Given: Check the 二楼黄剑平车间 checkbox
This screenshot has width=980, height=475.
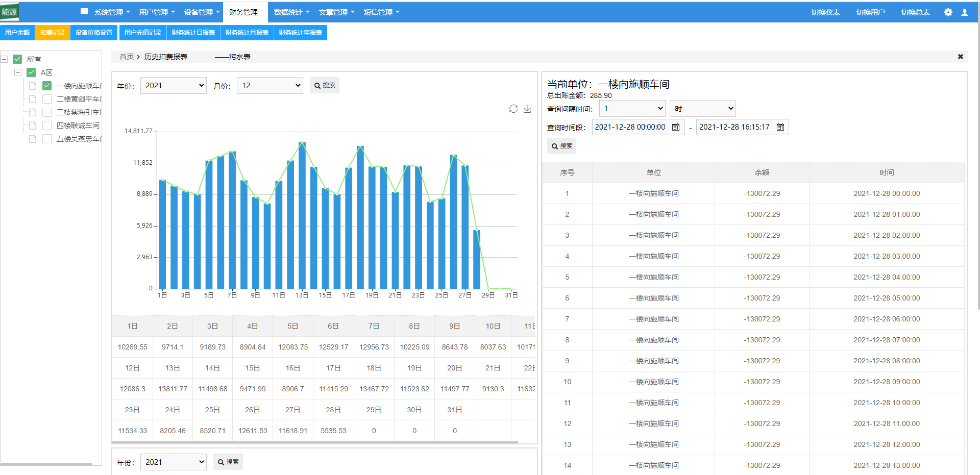Looking at the screenshot, I should click(47, 99).
